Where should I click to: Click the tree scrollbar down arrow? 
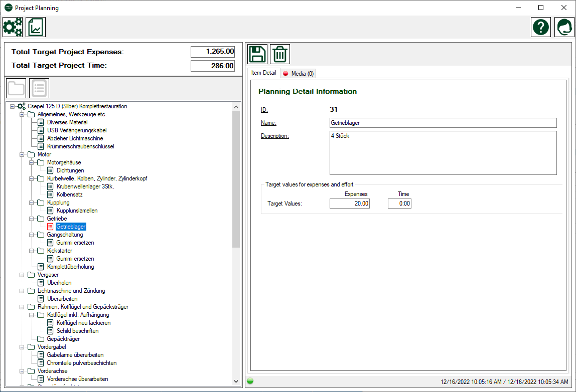236,381
